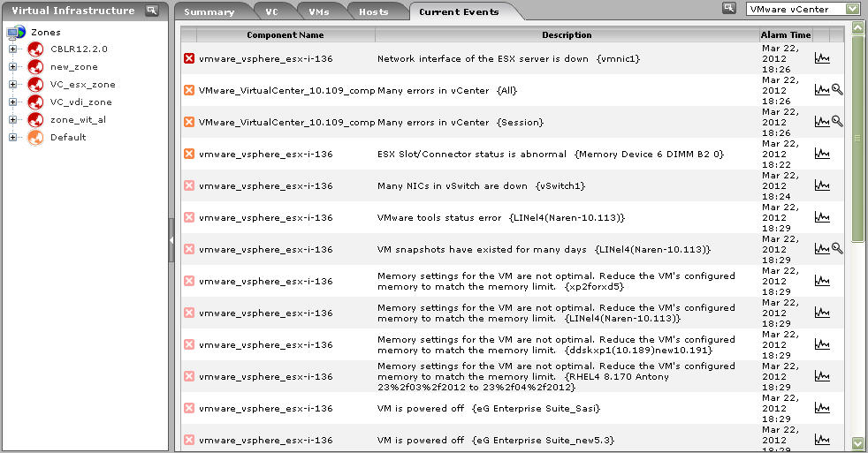868x453 pixels.
Task: Open diagnosis magnifier for vCenter errors {All}
Action: click(x=838, y=89)
